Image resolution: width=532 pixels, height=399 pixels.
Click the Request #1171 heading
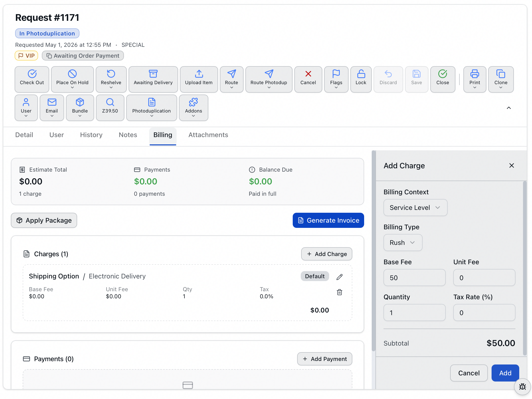[x=47, y=17]
